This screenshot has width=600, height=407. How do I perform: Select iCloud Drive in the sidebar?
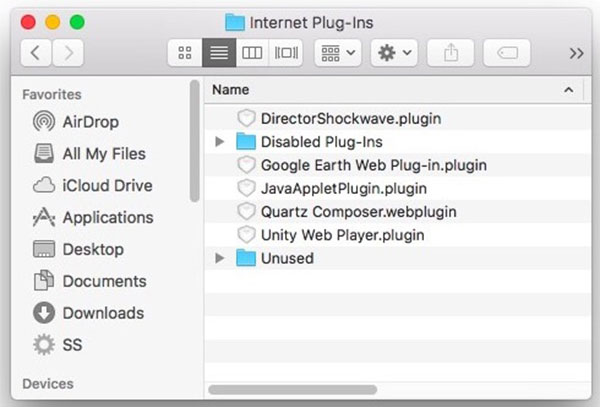point(107,186)
